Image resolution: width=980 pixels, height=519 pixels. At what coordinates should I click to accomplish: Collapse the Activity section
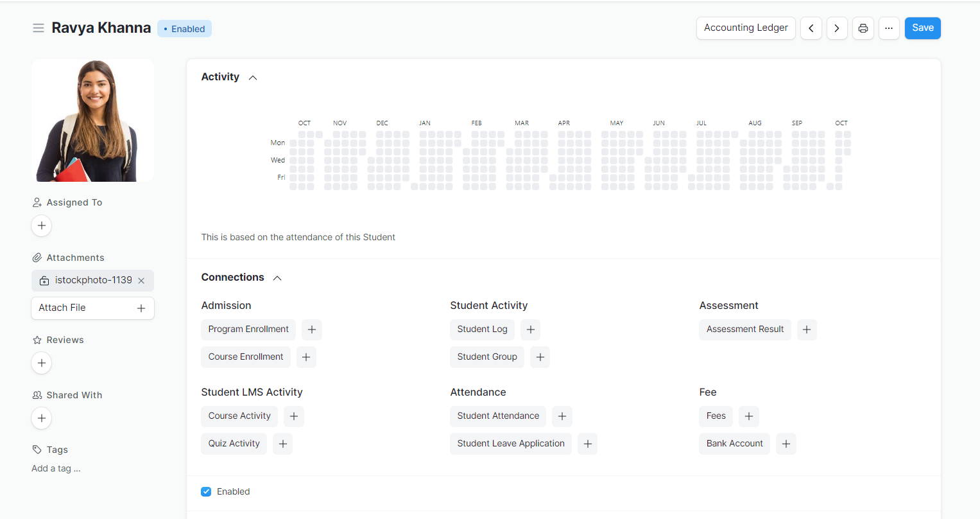pos(253,78)
